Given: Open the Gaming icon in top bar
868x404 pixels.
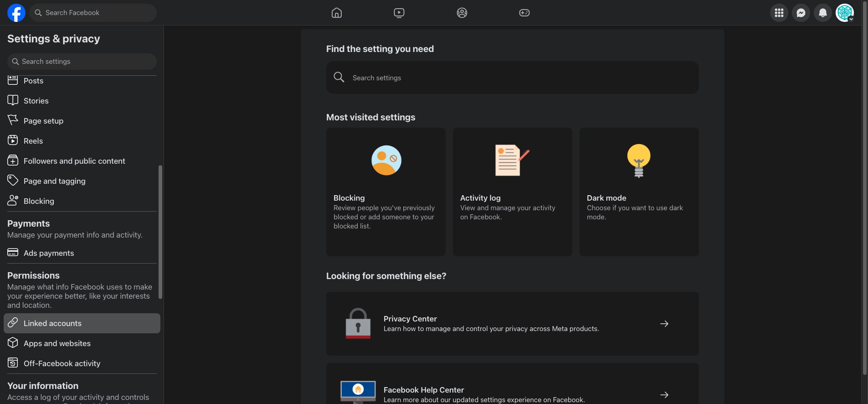Looking at the screenshot, I should 524,13.
